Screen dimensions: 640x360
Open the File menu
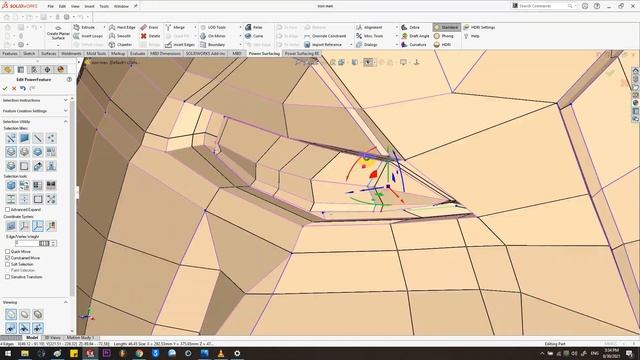coord(51,6)
